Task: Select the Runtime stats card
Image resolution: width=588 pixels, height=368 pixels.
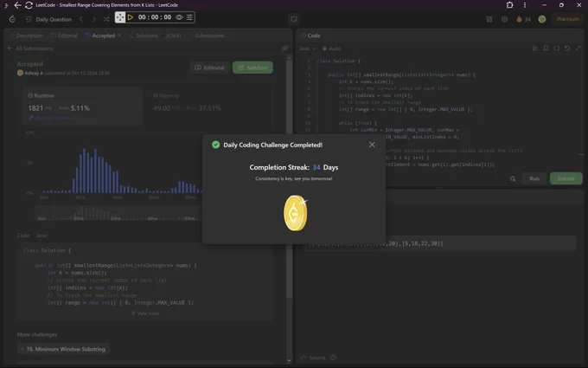Action: tap(82, 106)
